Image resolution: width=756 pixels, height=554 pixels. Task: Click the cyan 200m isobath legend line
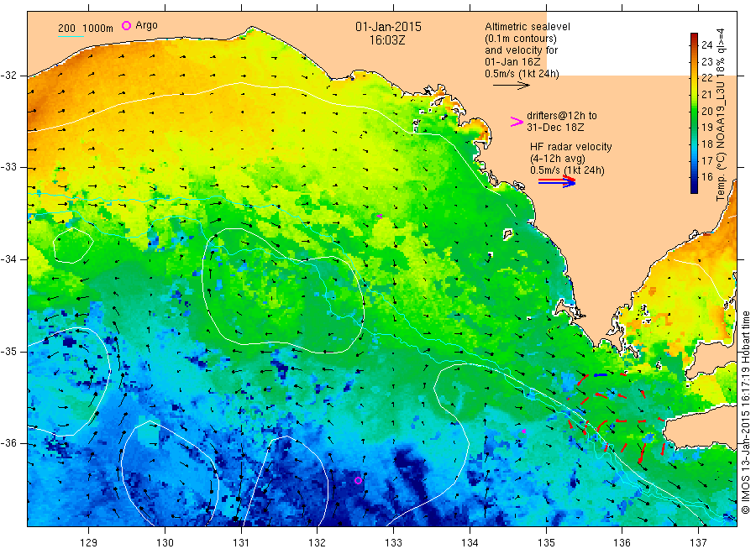(x=71, y=36)
